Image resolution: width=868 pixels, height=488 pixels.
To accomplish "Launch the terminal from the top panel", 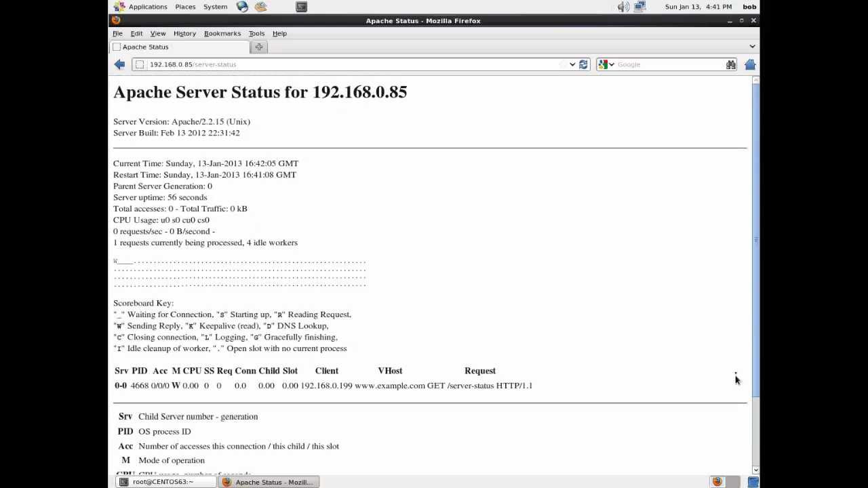I will point(302,7).
